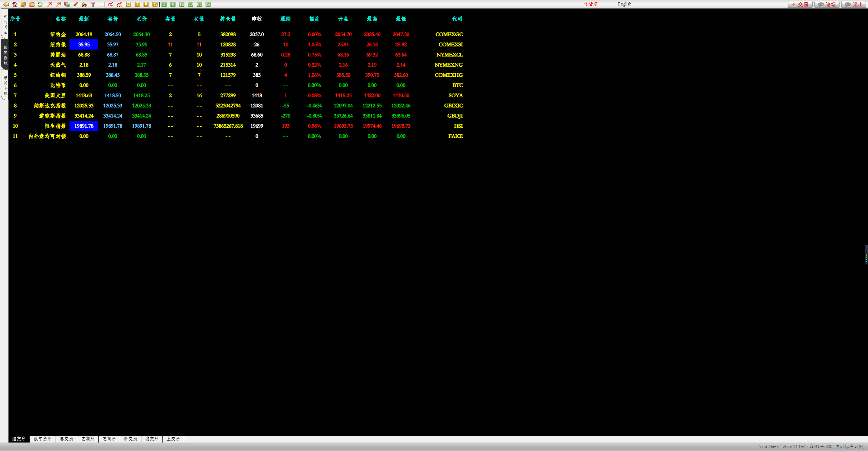This screenshot has height=451, width=868.
Task: Sort by the 持仓量 column header
Action: (x=228, y=19)
